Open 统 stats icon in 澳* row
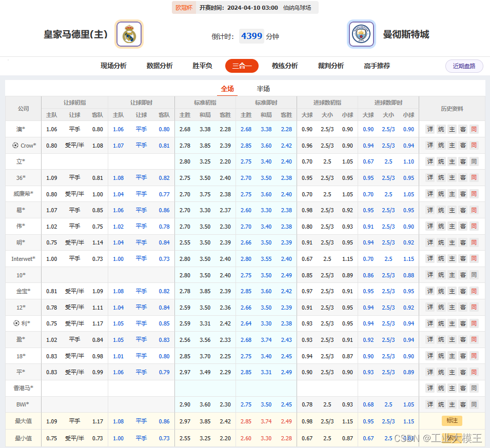Viewport: 490px width, 448px height. 441,129
